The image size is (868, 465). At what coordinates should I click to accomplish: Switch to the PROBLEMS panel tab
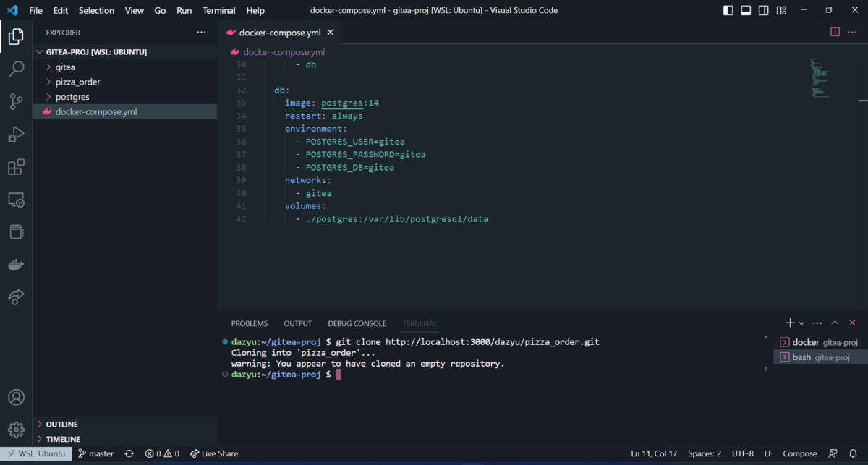click(x=250, y=323)
